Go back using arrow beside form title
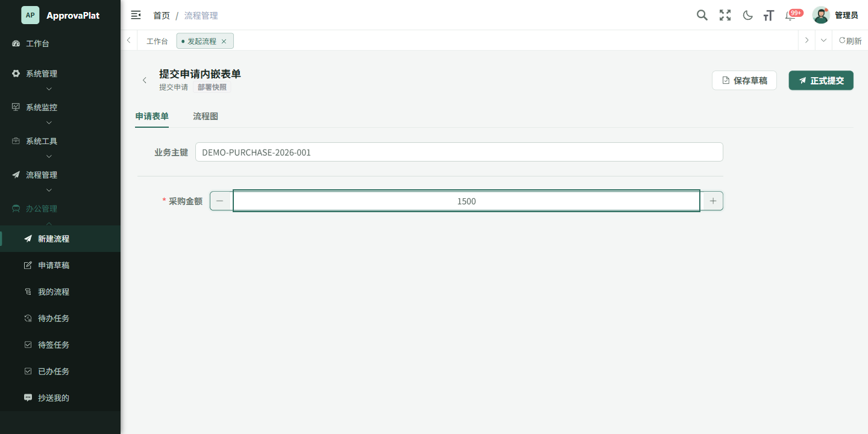This screenshot has height=434, width=868. (x=145, y=80)
